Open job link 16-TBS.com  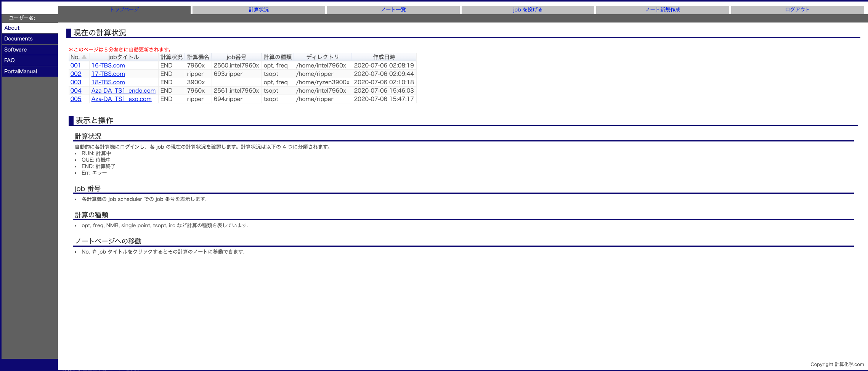108,66
